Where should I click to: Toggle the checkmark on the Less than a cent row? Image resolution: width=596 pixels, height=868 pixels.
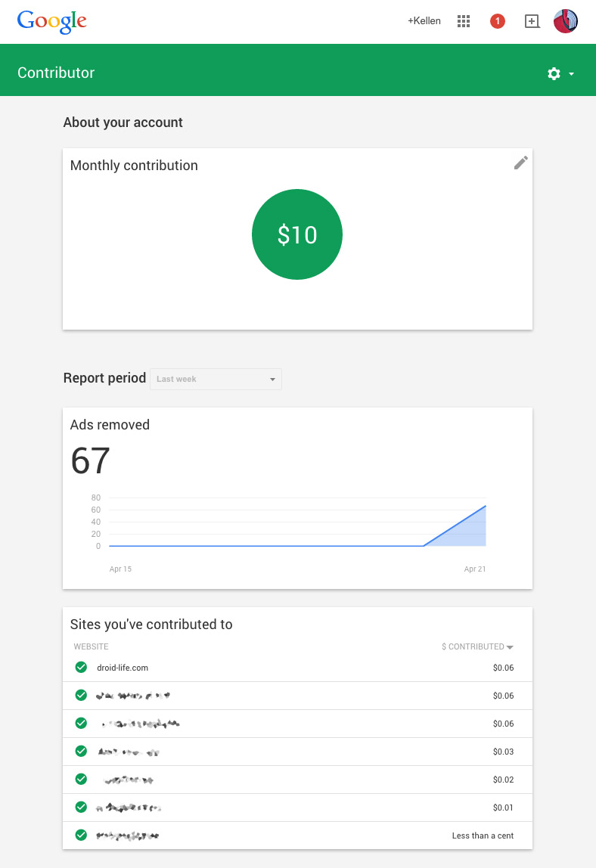81,835
